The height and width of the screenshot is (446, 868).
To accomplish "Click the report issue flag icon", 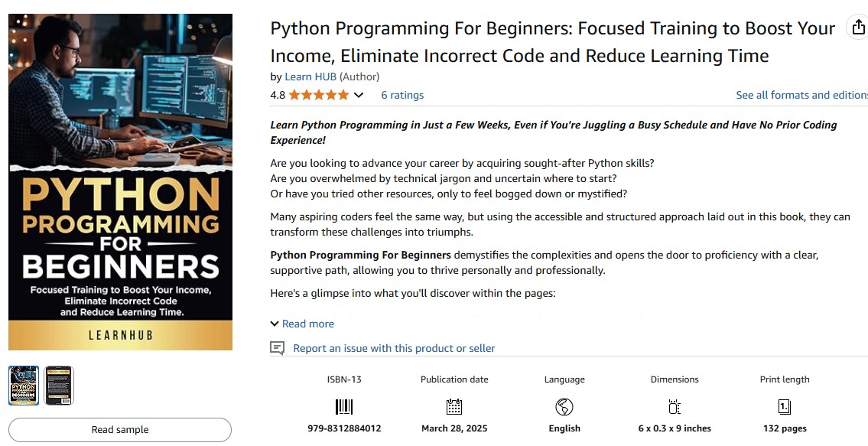I will pyautogui.click(x=276, y=348).
